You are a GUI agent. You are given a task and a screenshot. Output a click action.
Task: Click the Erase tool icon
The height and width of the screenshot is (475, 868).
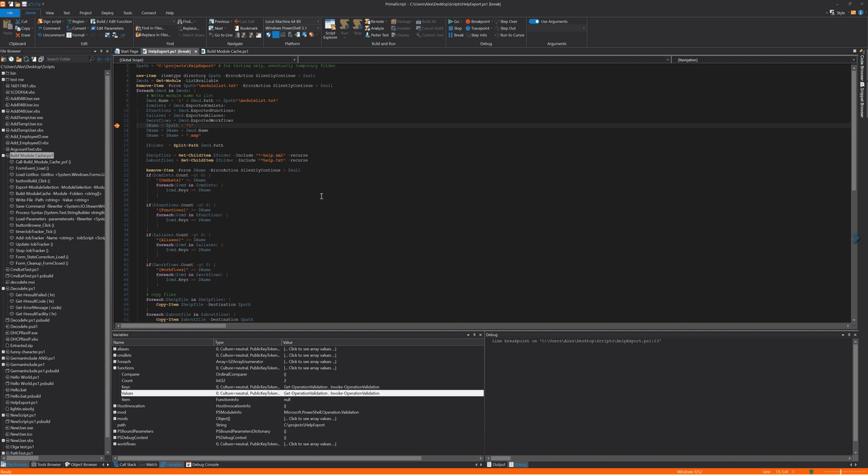coord(17,35)
